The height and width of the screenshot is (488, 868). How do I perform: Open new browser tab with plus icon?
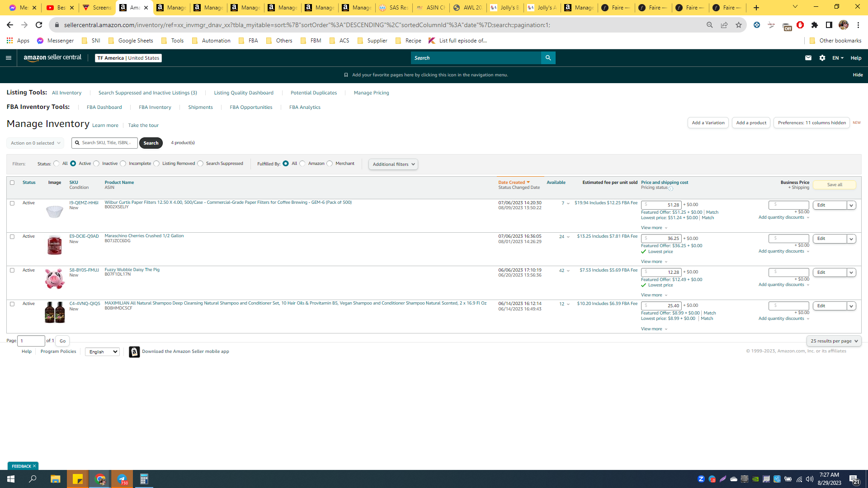click(x=756, y=8)
